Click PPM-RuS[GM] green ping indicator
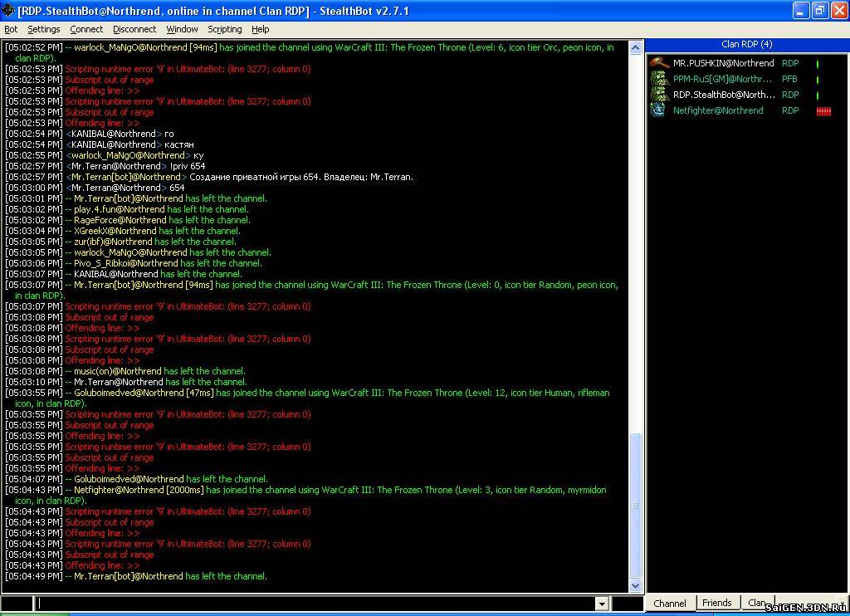Viewport: 850px width, 616px height. click(x=818, y=79)
